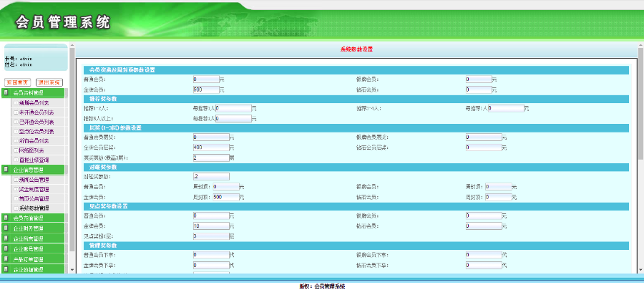Click the icon beside 产品订单管理
Image resolution: width=644 pixels, height=290 pixels.
pyautogui.click(x=6, y=259)
